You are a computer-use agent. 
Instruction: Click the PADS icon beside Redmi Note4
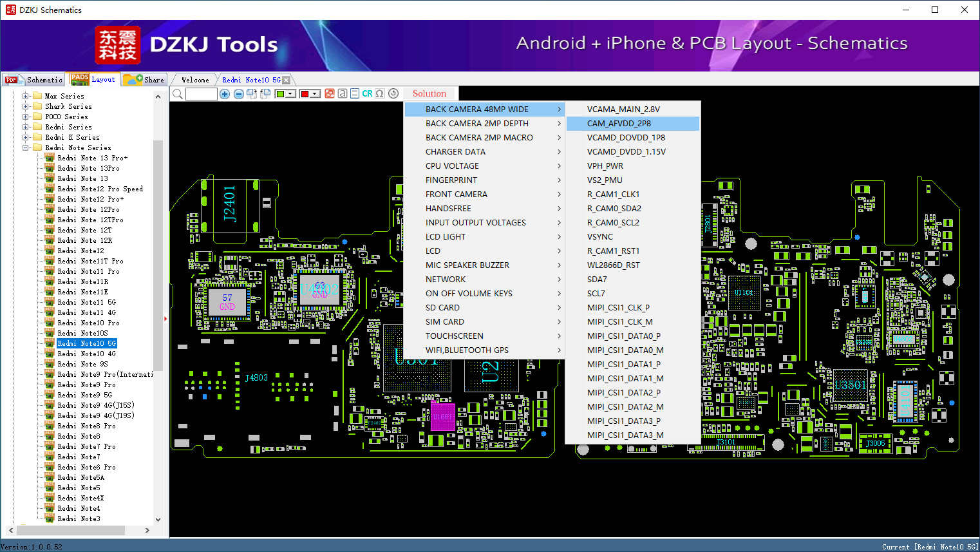click(50, 508)
